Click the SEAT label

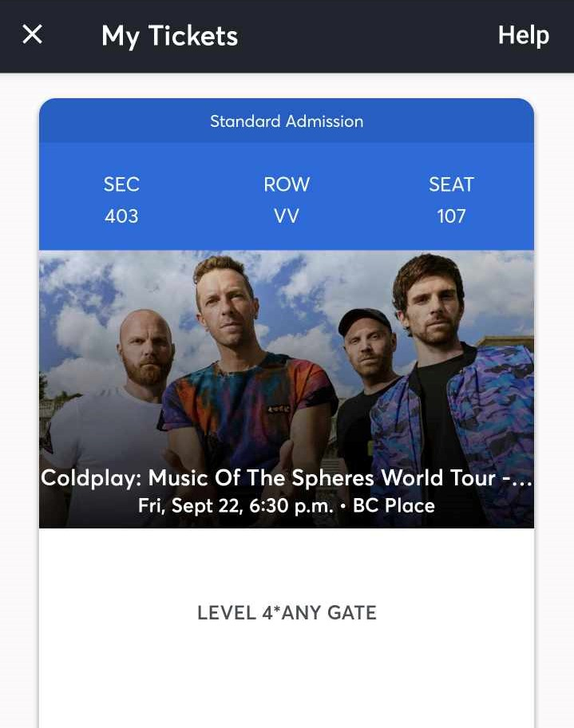(x=451, y=184)
